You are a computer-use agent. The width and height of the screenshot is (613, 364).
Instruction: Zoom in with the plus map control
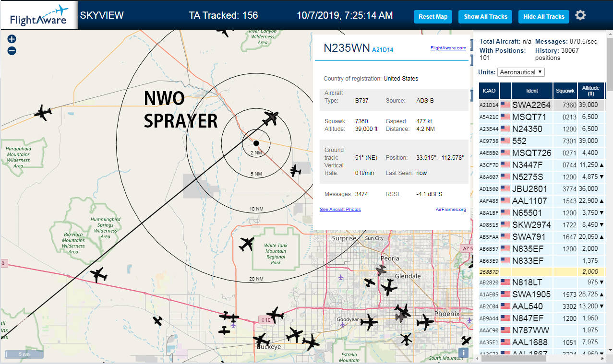(x=12, y=39)
